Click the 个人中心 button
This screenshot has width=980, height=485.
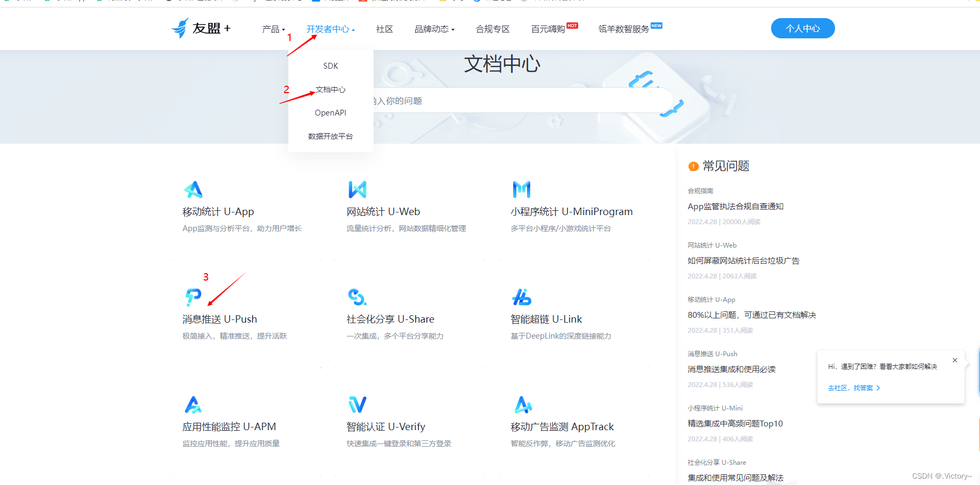tap(803, 28)
